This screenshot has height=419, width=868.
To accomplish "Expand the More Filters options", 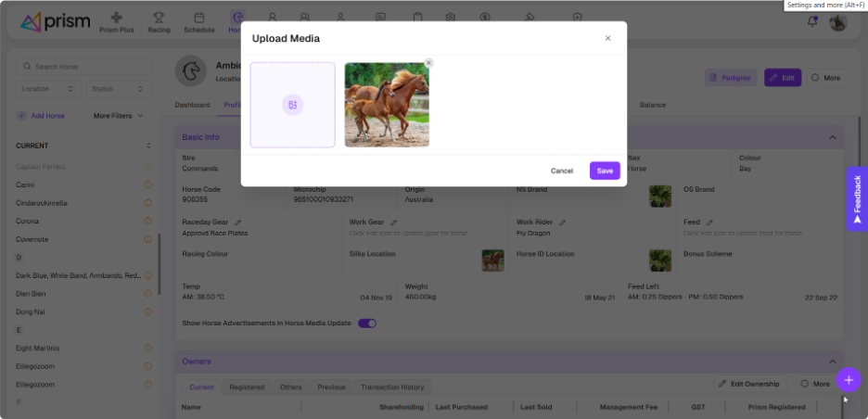I will click(x=119, y=116).
